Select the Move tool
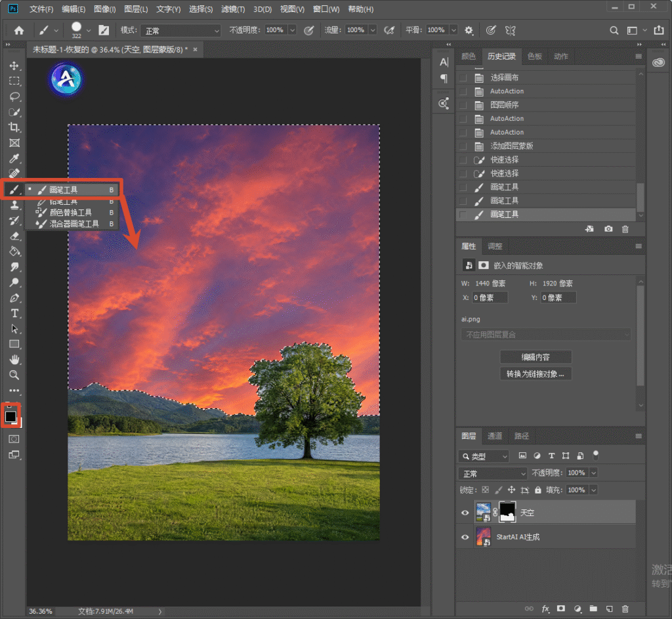Image resolution: width=672 pixels, height=619 pixels. [x=14, y=66]
